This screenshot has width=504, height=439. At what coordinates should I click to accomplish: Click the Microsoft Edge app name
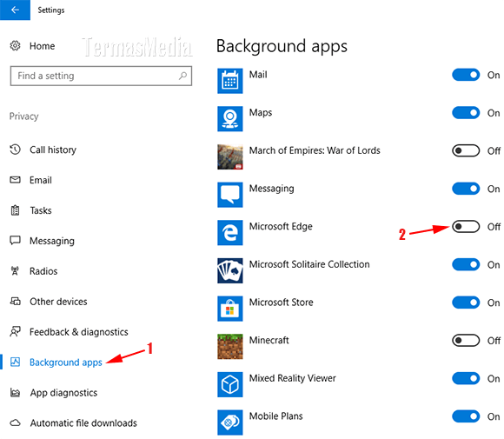pyautogui.click(x=281, y=227)
